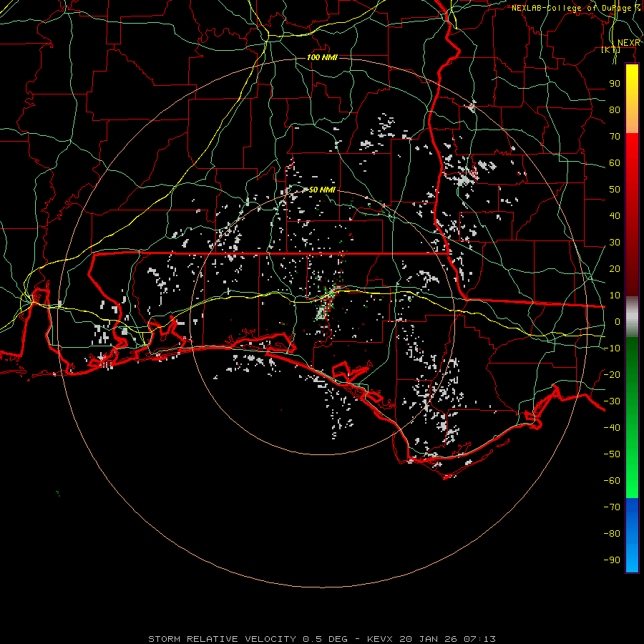
Task: Click the NEXLAB-College of DuPage watermark text
Action: [576, 8]
